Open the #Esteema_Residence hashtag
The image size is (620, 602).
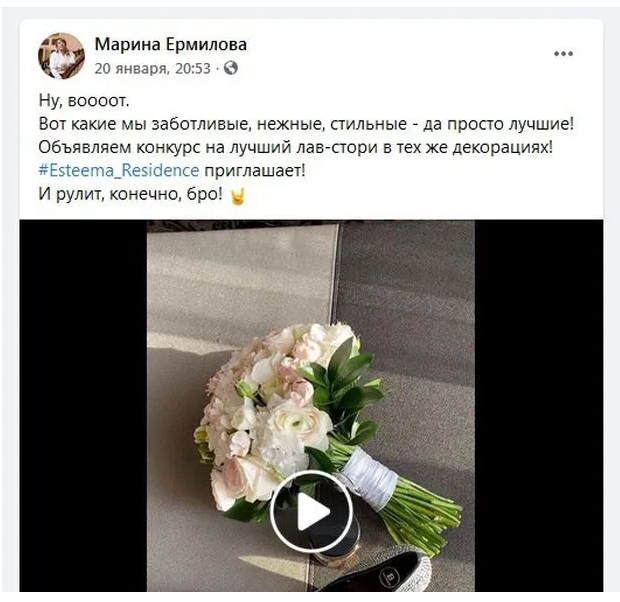tap(119, 170)
